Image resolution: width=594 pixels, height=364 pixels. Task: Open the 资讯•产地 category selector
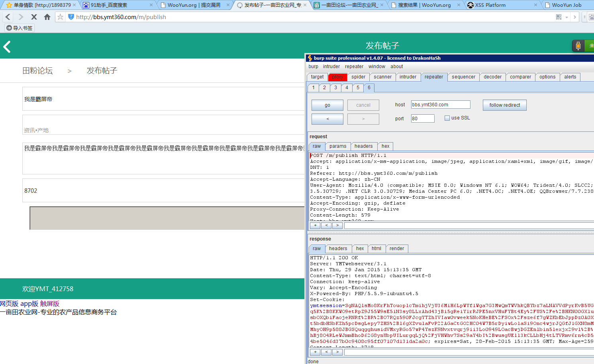[x=163, y=125]
